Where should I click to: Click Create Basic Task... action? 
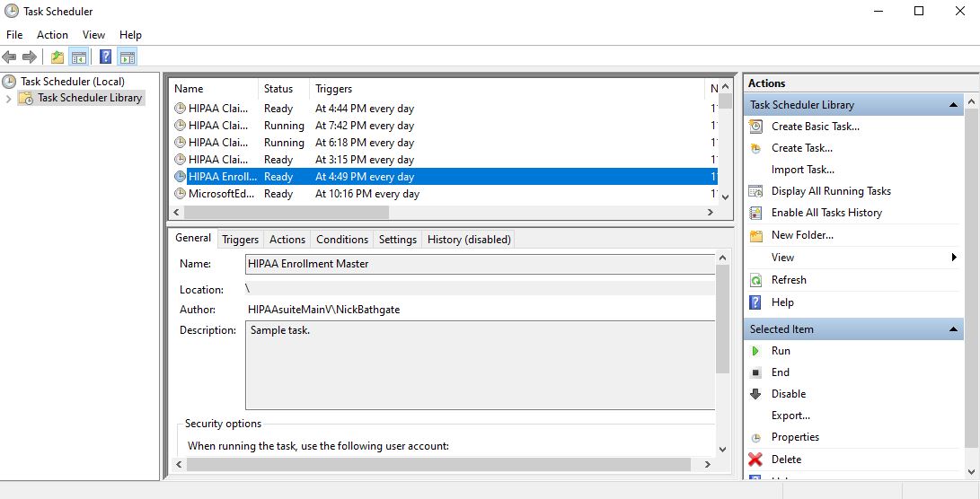pos(816,127)
